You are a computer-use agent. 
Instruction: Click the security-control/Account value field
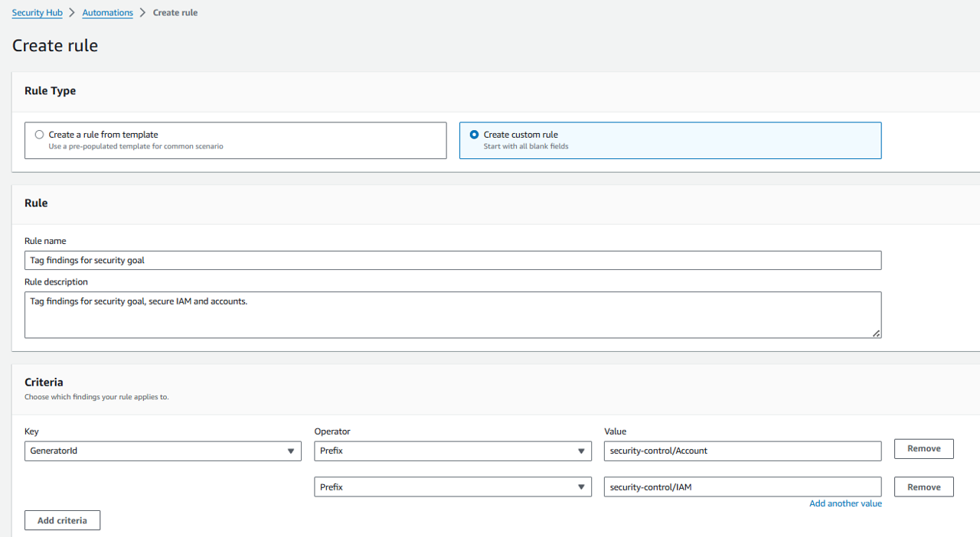point(742,451)
